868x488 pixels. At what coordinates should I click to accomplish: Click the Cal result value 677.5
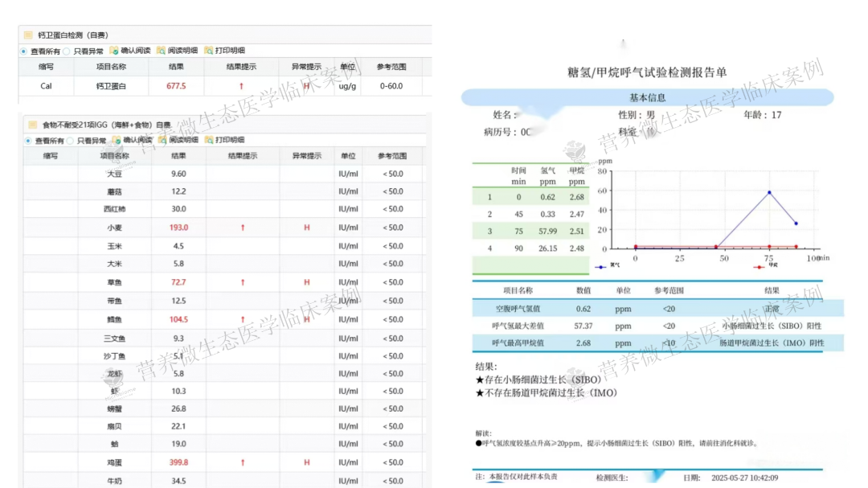point(176,86)
